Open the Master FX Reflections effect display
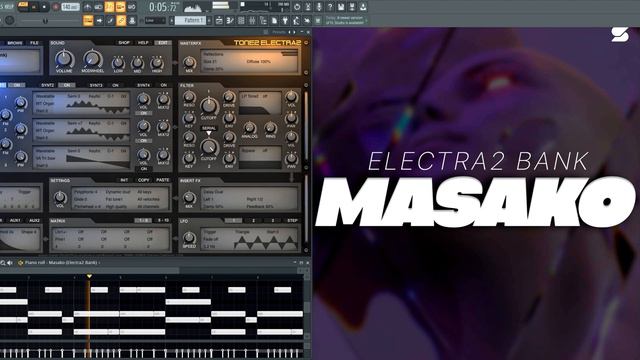Image resolution: width=640 pixels, height=360 pixels. click(x=250, y=61)
